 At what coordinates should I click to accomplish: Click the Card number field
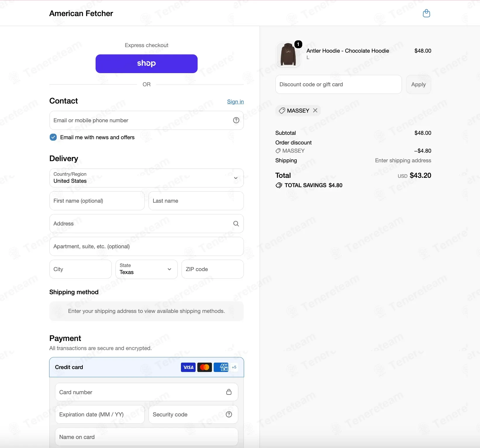[146, 392]
